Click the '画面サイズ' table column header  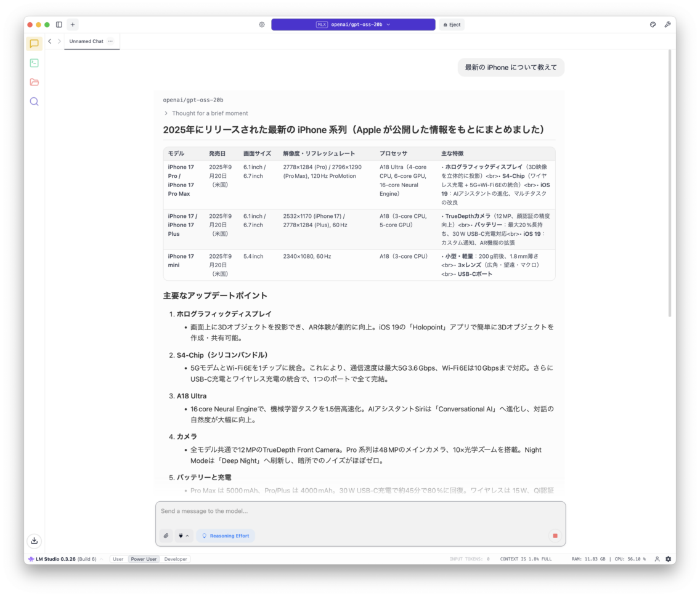coord(257,153)
